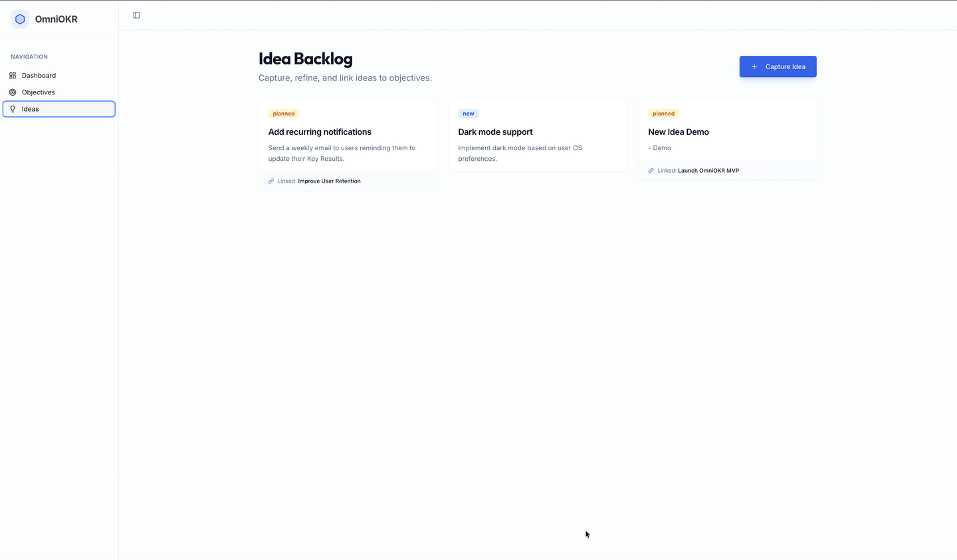Click the Ideas lightbulb icon
This screenshot has height=560, width=957.
click(13, 109)
